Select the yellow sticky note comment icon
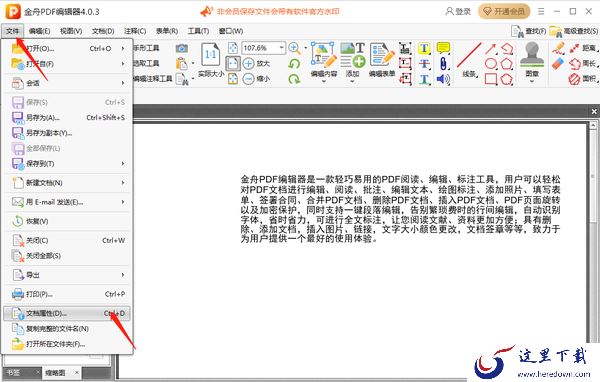This screenshot has height=382, width=600. (443, 48)
